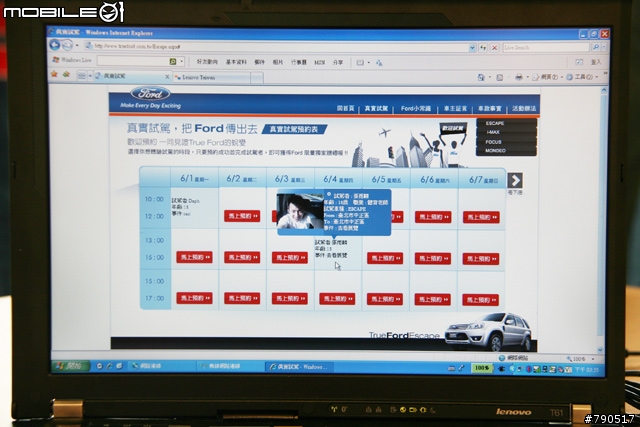Screen dimensions: 640x427
Task: Click 登入 sign-in on the Live toolbar
Action: tap(596, 62)
